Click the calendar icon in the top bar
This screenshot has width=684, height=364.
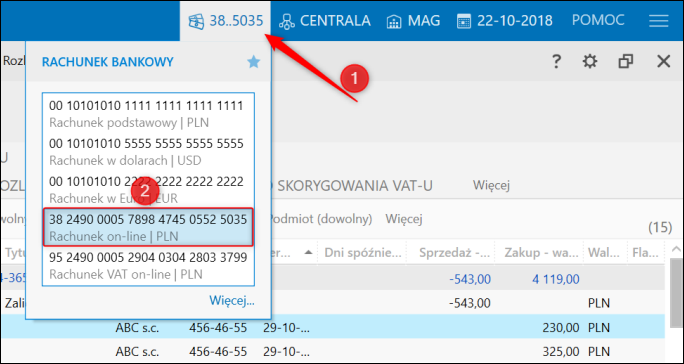point(464,21)
